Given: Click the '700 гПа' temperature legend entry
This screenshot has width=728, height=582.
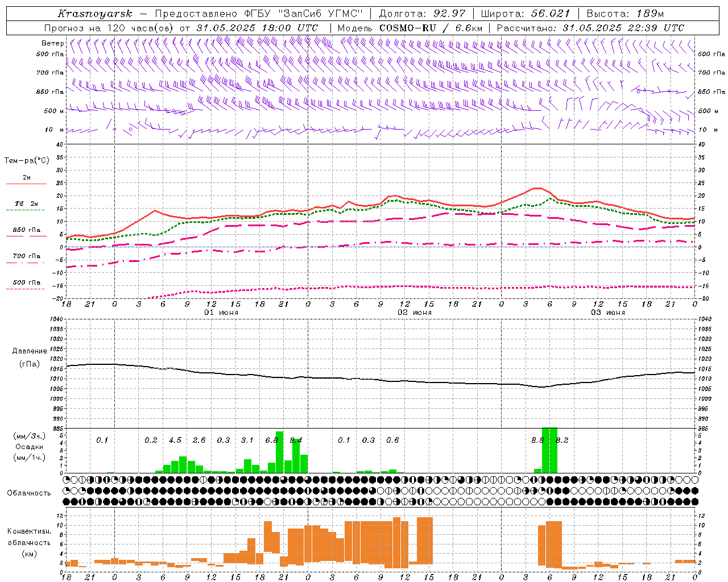Looking at the screenshot, I should click(x=26, y=256).
